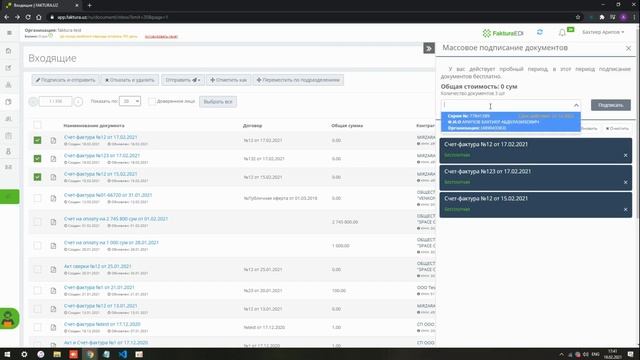This screenshot has width=640, height=360.
Task: Bookmark this page with star icon
Action: point(578,17)
